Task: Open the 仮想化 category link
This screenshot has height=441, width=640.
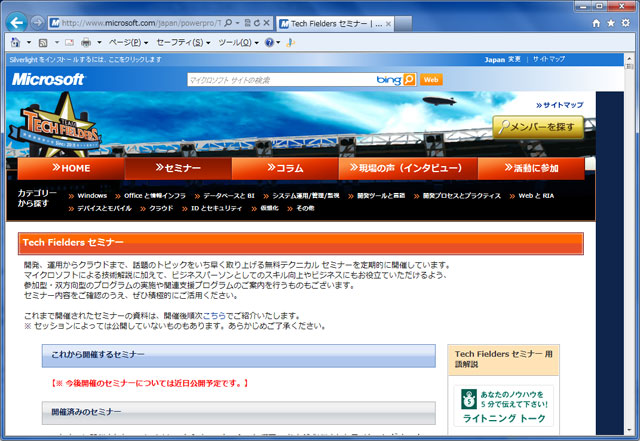Action: click(269, 208)
